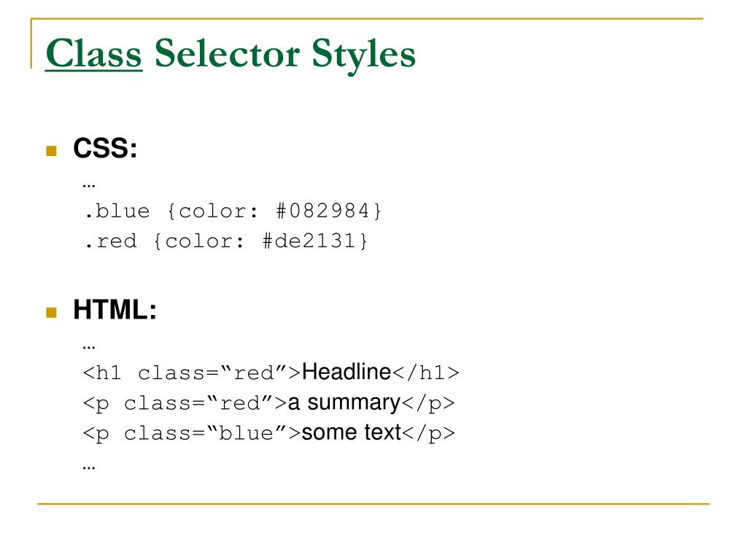Select the "CSS:" heading

[x=105, y=148]
